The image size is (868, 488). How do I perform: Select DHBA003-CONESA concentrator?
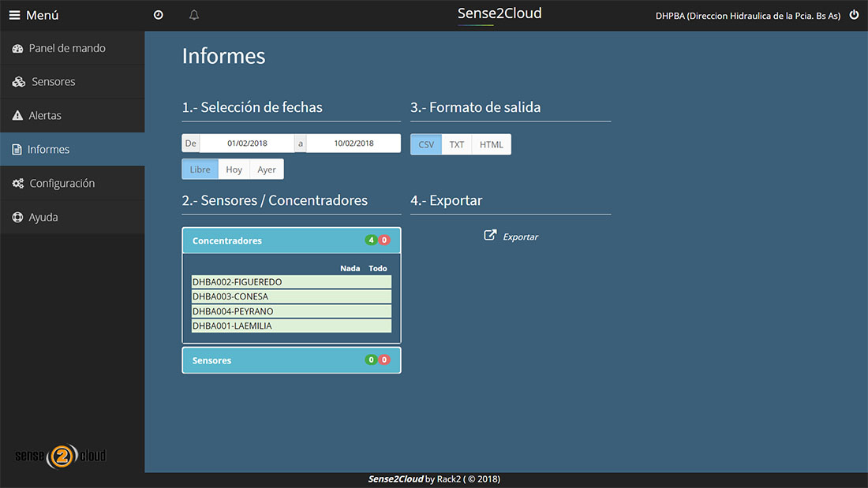point(291,296)
